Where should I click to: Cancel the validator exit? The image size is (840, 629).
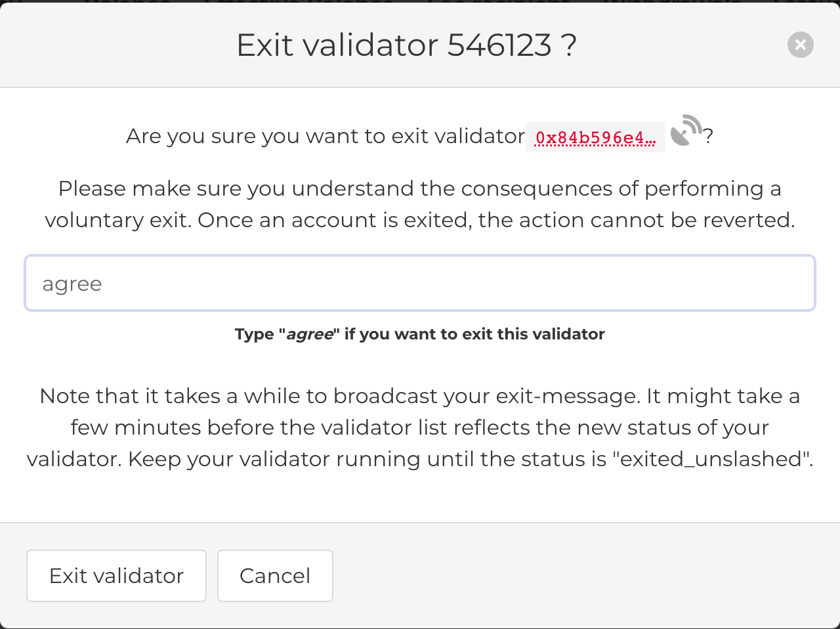tap(275, 576)
